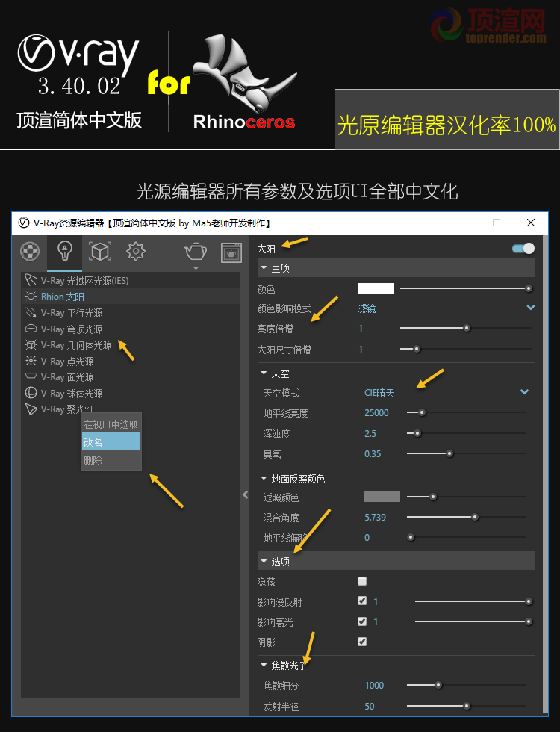
Task: Select V-Ray 平行光源 entry
Action: pyautogui.click(x=72, y=313)
